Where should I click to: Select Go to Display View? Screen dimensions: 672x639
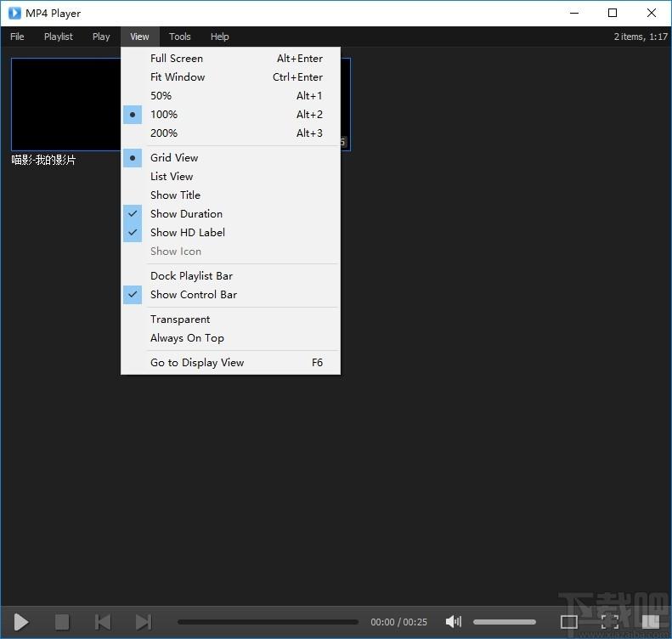click(230, 363)
